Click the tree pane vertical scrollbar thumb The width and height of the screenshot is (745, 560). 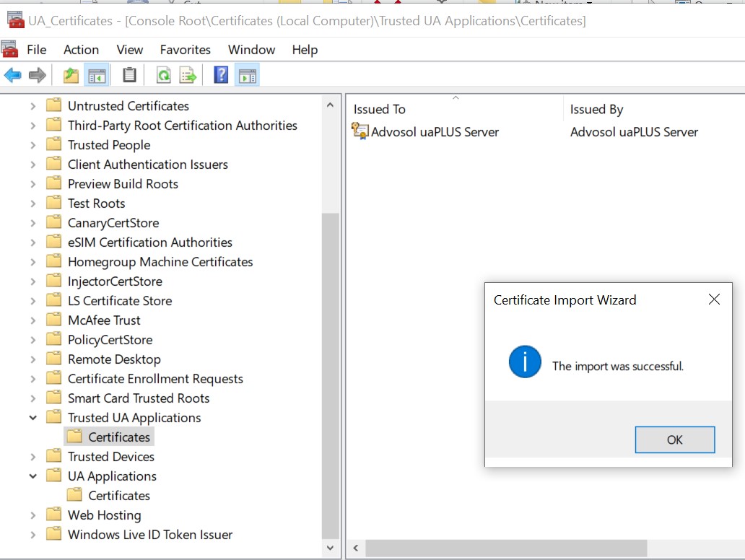(329, 375)
